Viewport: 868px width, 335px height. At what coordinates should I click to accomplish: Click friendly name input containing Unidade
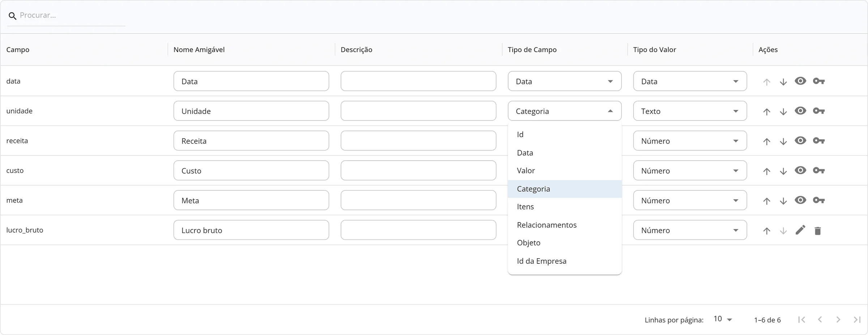(x=251, y=111)
